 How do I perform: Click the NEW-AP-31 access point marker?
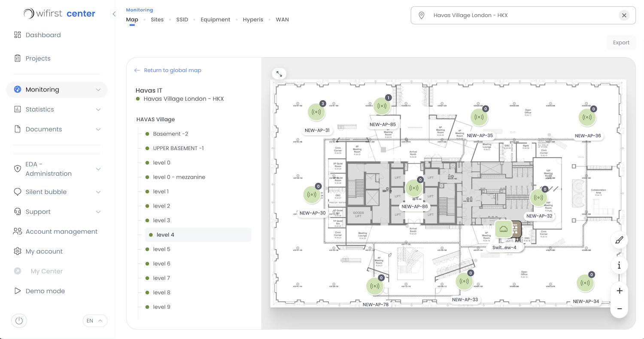click(x=316, y=111)
